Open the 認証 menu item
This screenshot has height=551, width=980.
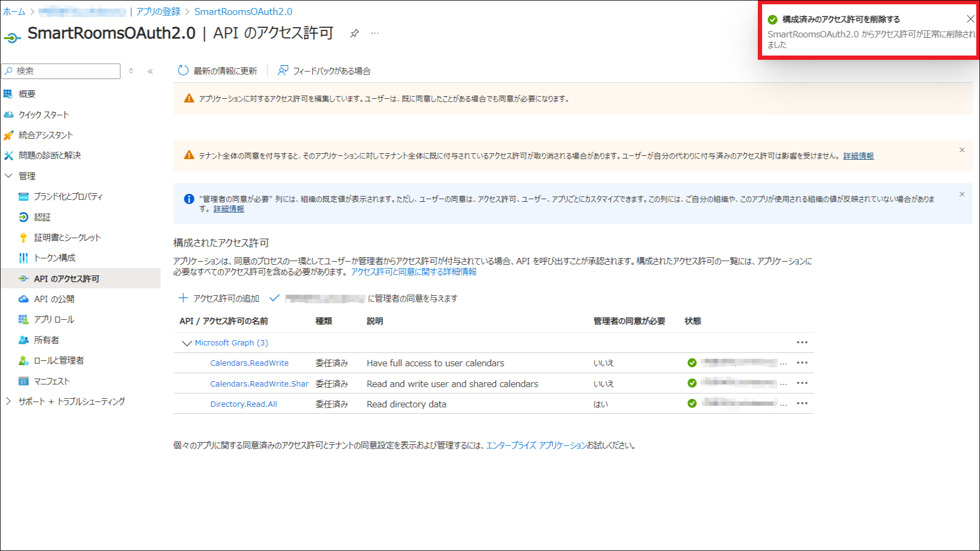pos(42,217)
